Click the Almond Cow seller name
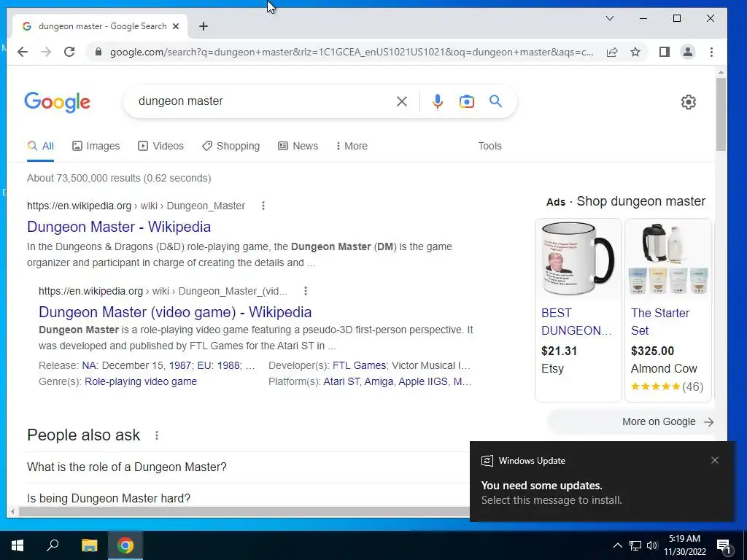The image size is (747, 560). (664, 368)
